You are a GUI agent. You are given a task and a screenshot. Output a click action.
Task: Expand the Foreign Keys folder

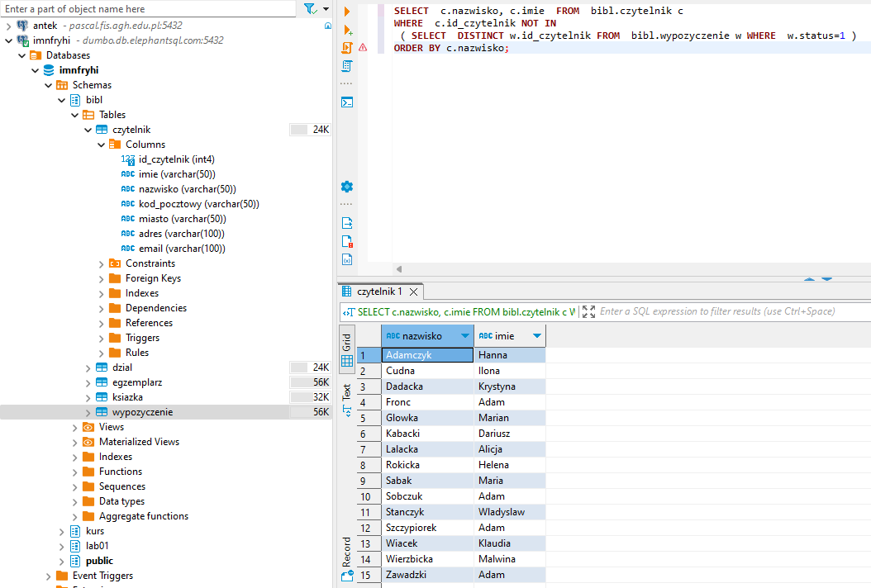[102, 279]
